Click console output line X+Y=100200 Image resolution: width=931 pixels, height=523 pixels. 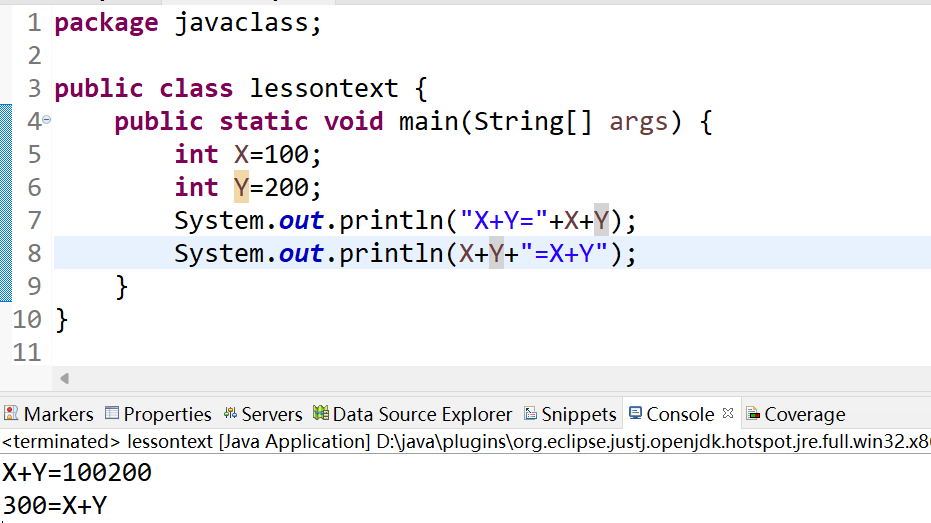tap(77, 473)
